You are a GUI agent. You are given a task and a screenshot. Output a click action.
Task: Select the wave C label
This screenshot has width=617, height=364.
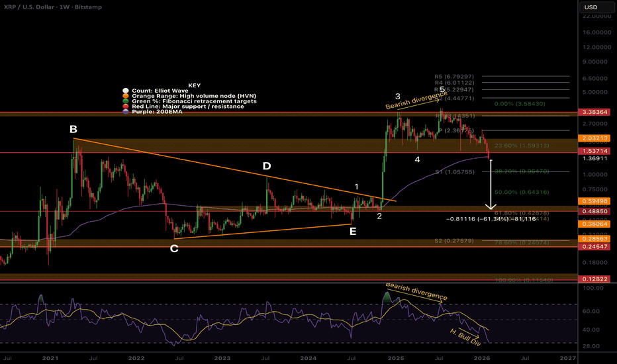coord(173,248)
